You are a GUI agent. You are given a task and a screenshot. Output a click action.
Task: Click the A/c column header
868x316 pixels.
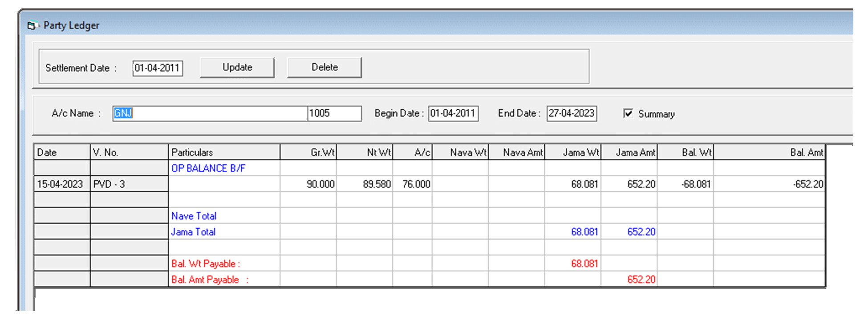[x=412, y=152]
